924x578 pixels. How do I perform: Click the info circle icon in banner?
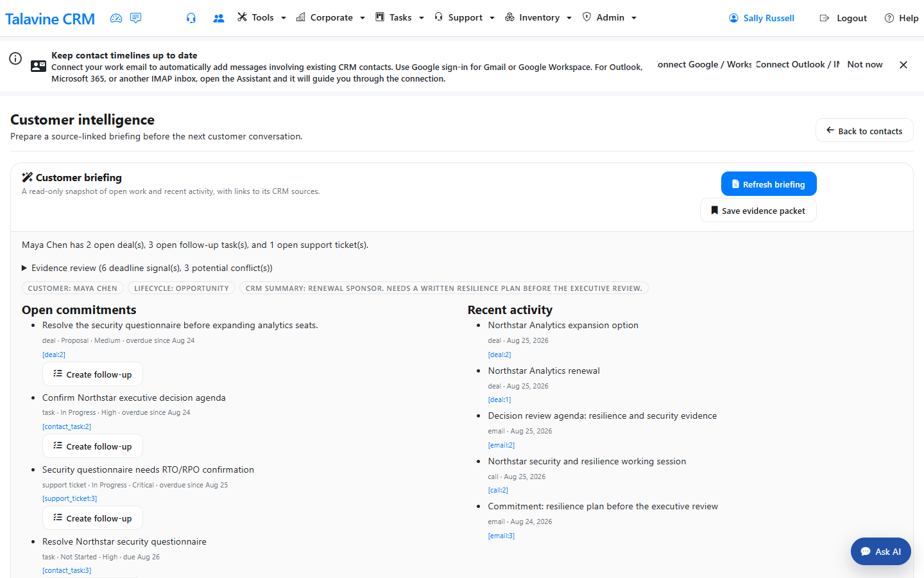15,58
